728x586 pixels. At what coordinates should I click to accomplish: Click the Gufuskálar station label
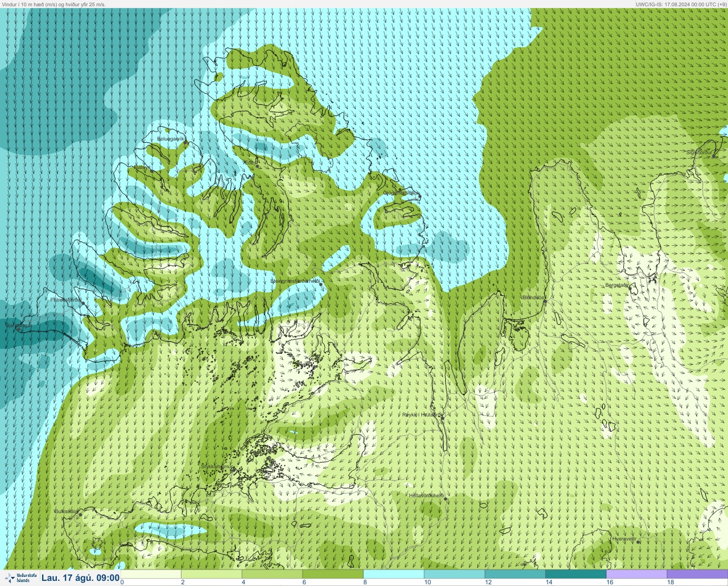[66, 511]
